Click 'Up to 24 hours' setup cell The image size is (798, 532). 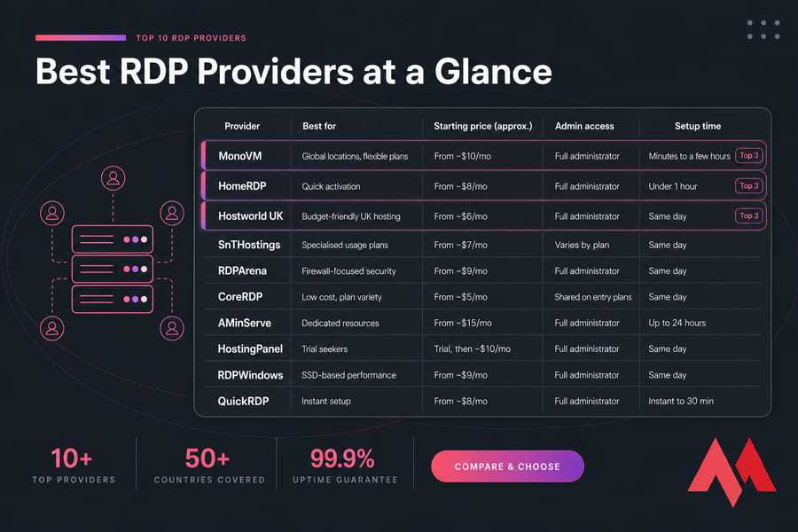coord(677,323)
